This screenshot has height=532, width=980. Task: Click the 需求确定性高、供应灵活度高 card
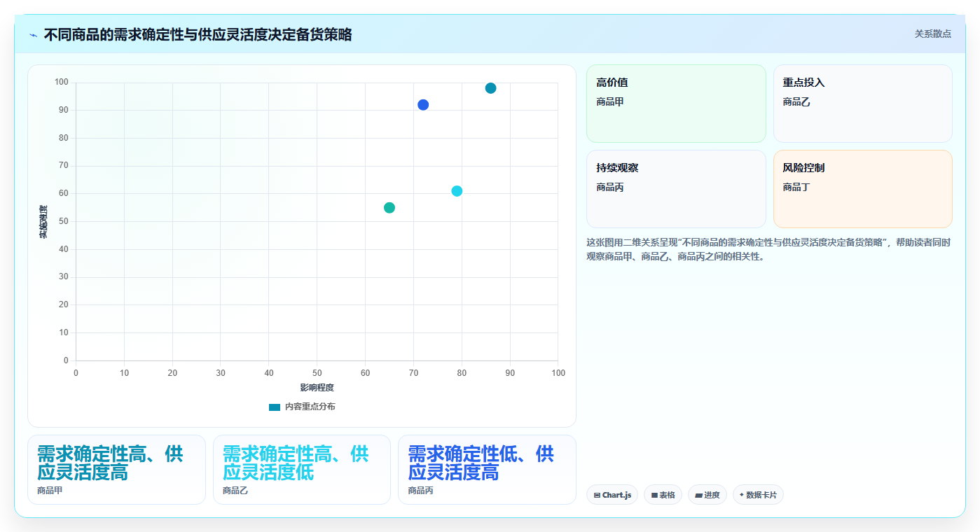(x=116, y=470)
